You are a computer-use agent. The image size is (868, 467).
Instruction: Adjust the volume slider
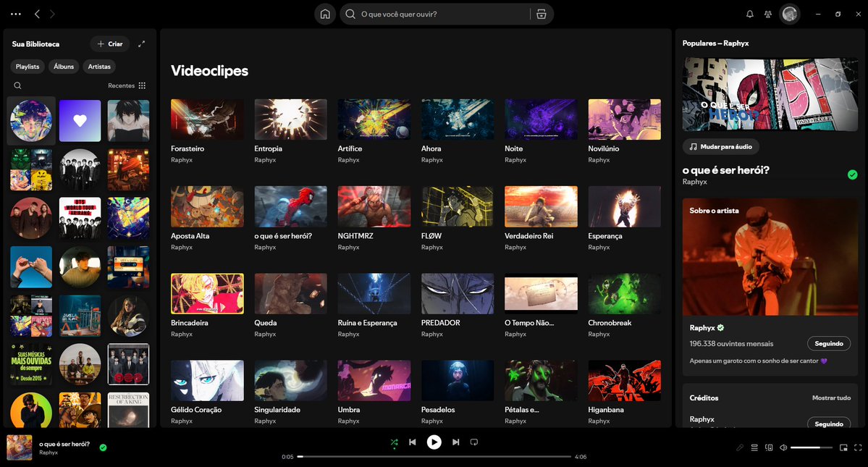[811, 447]
